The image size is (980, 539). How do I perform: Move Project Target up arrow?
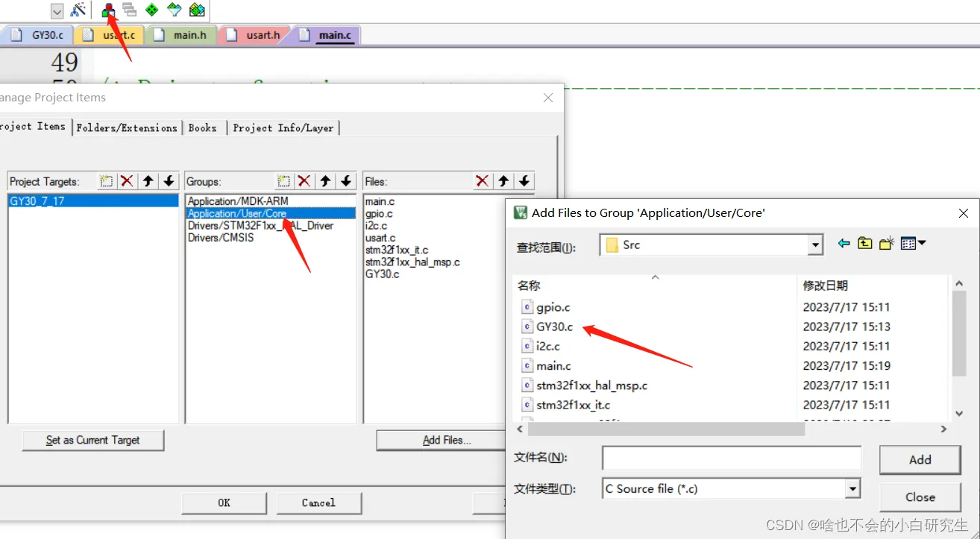point(148,181)
